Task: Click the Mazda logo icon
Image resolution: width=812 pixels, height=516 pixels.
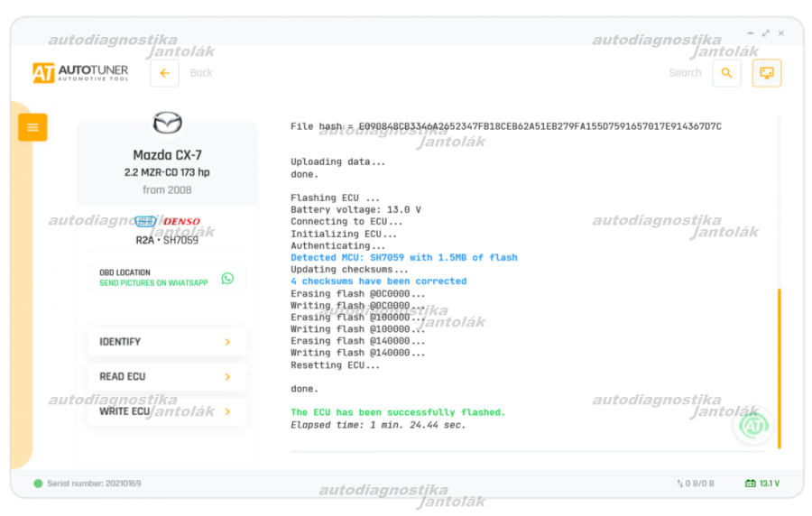Action: (x=167, y=124)
